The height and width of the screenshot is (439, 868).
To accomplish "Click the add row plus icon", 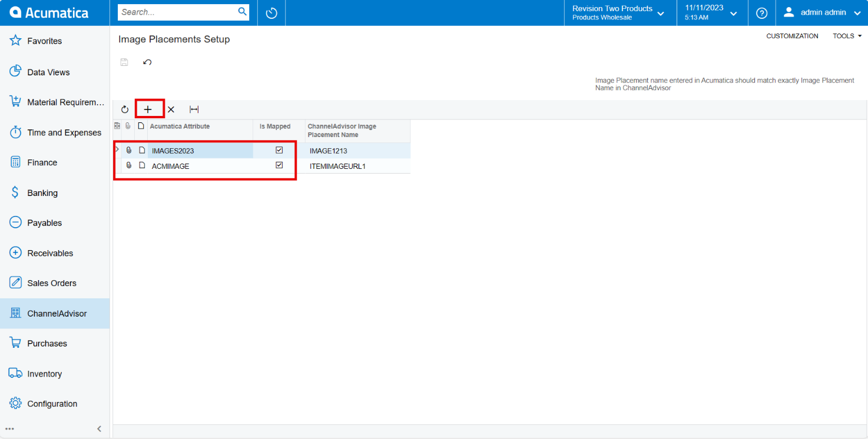I will pos(148,109).
